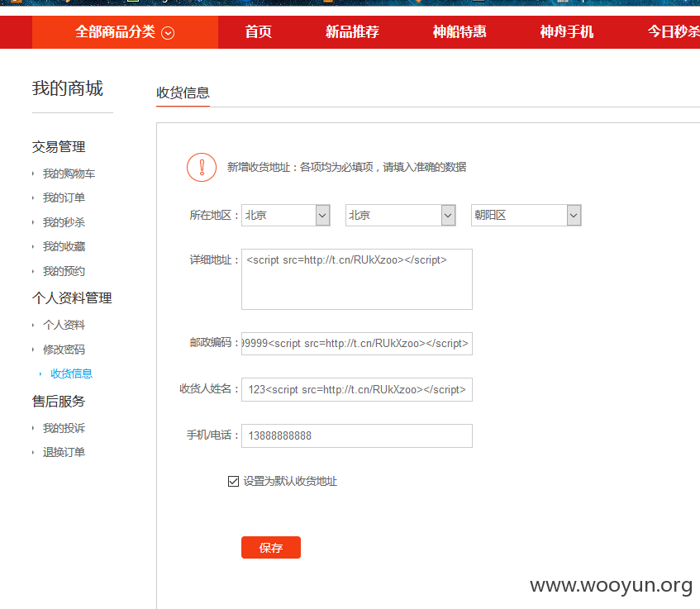Open the 神舟手机 nav item
The height and width of the screenshot is (609, 700).
(x=566, y=31)
